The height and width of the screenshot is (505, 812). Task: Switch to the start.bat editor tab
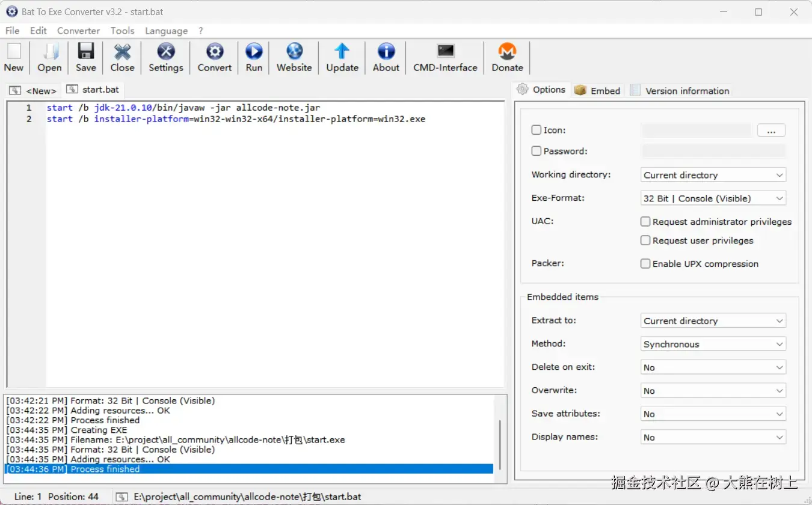[93, 89]
